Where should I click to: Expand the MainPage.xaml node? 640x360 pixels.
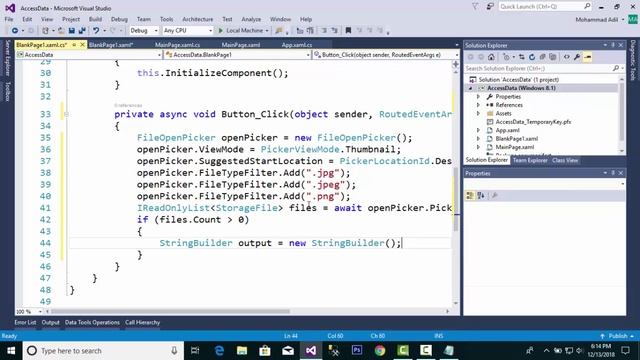[x=478, y=147]
